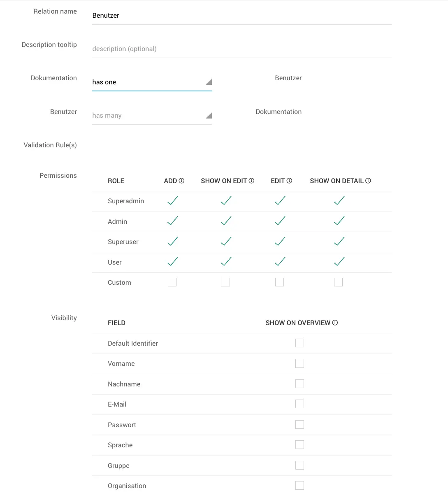The width and height of the screenshot is (448, 500).
Task: Toggle Superadmin ADD permission checkmark
Action: tap(172, 201)
